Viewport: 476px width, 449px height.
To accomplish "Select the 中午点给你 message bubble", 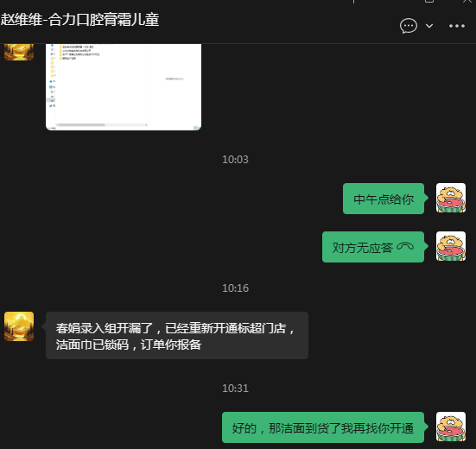I will point(384,199).
